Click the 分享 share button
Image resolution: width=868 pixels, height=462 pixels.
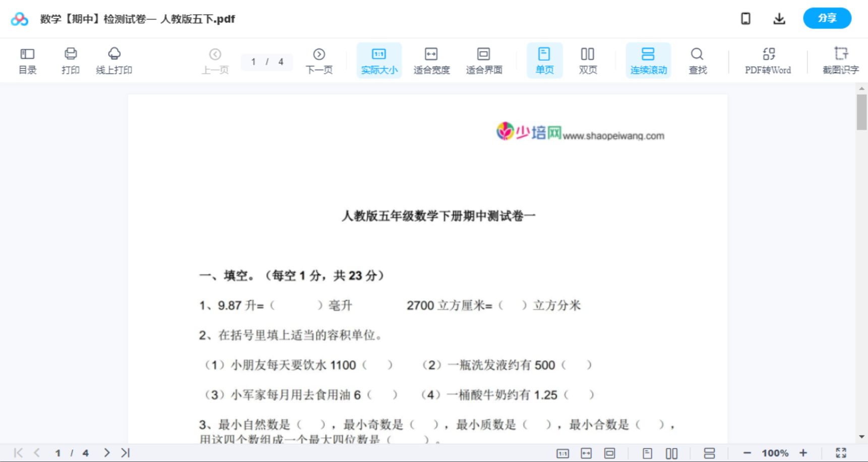click(827, 18)
